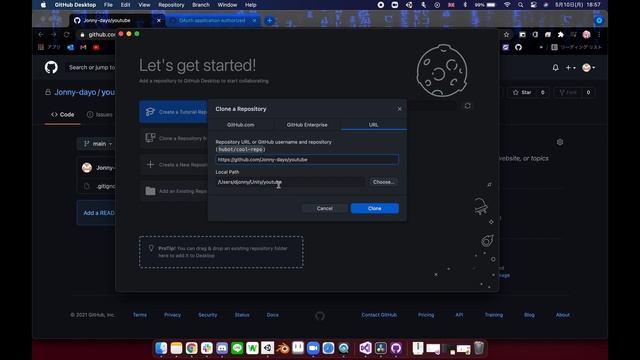Focus the Repository URL input field
This screenshot has height=360, width=640.
click(307, 160)
